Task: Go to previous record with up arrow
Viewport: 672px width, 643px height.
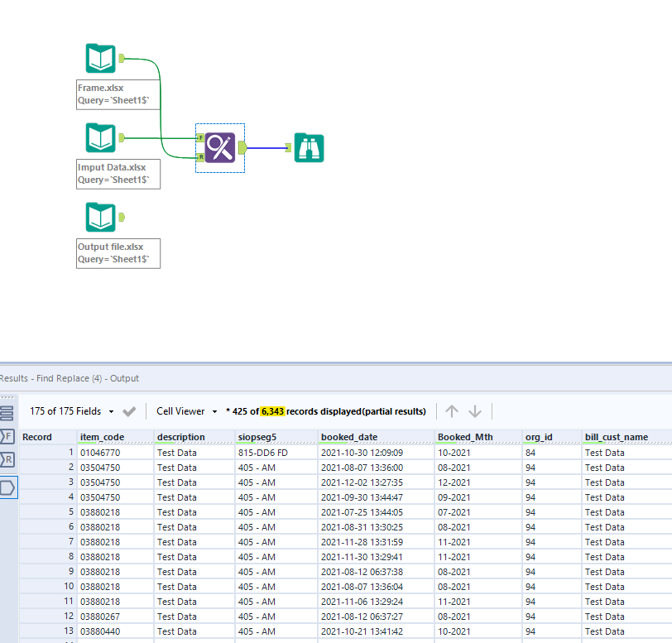Action: tap(452, 411)
